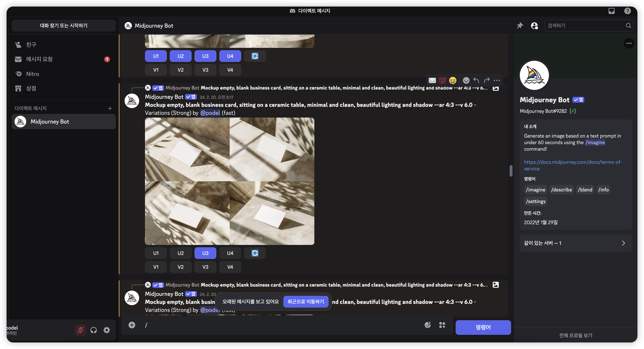Click the help question mark icon
644x349 pixels.
(627, 11)
